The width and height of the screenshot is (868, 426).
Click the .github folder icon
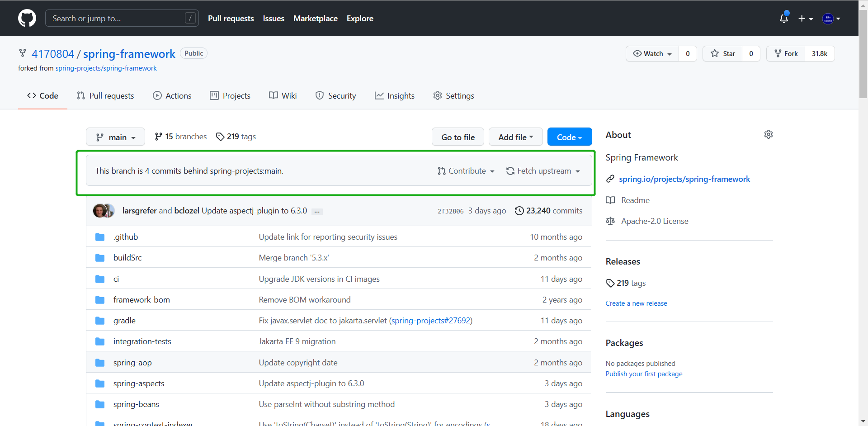pyautogui.click(x=100, y=237)
